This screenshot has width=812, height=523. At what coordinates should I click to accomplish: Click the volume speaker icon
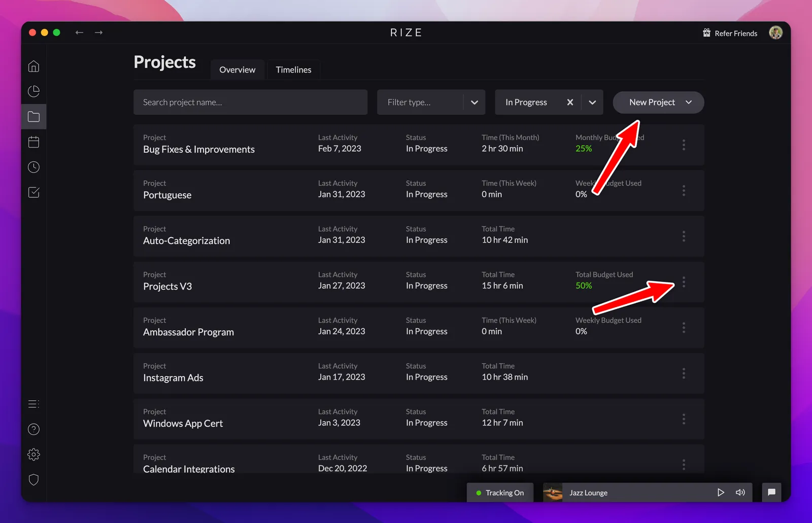pos(740,493)
